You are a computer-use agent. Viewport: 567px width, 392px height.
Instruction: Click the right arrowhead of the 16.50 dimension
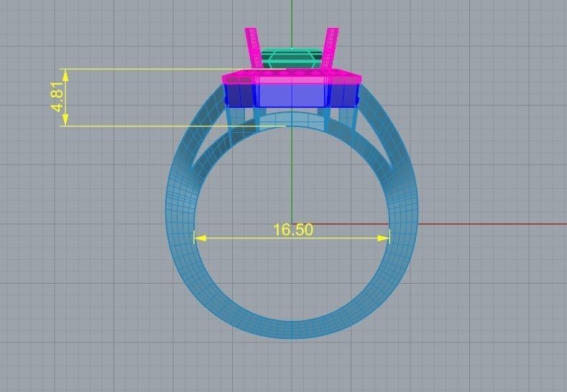point(384,238)
